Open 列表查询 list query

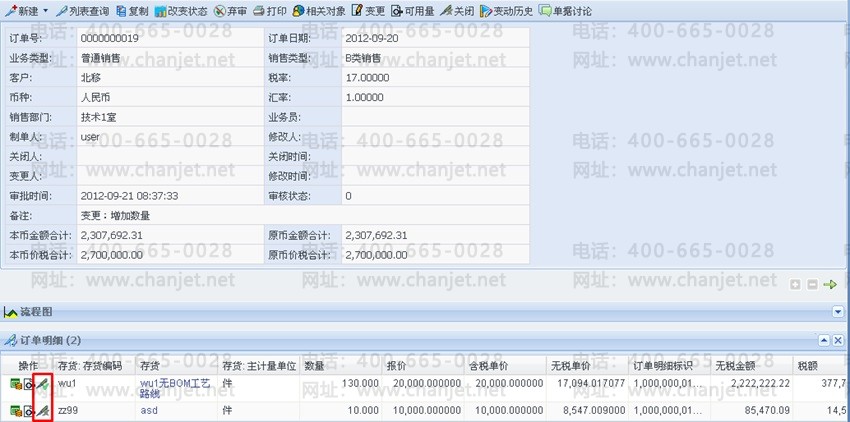83,11
